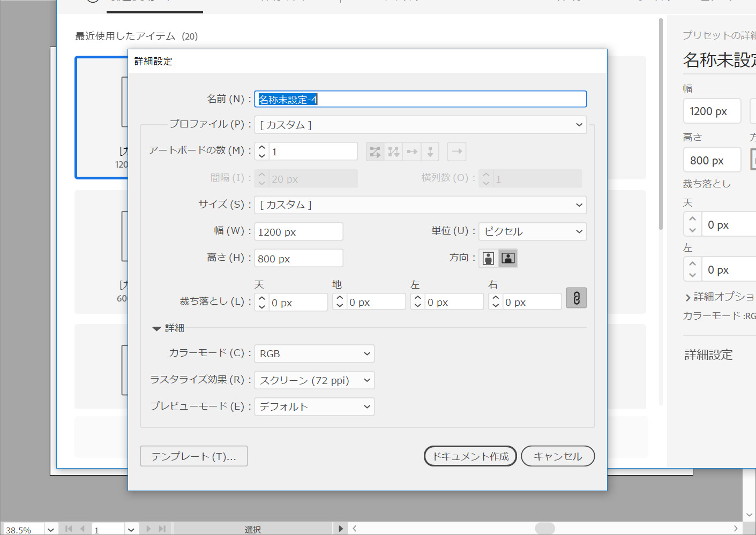The height and width of the screenshot is (535, 756).
Task: Expand 詳細オプション in the preset panel
Action: 688,297
